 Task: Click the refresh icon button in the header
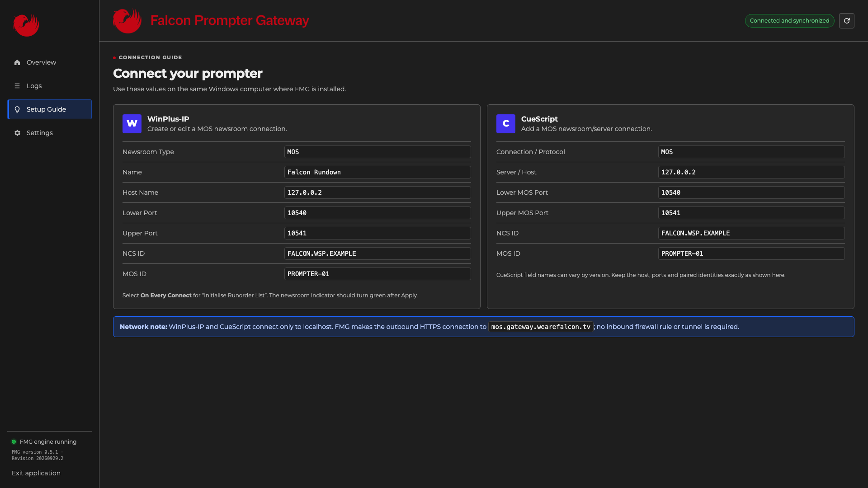847,21
